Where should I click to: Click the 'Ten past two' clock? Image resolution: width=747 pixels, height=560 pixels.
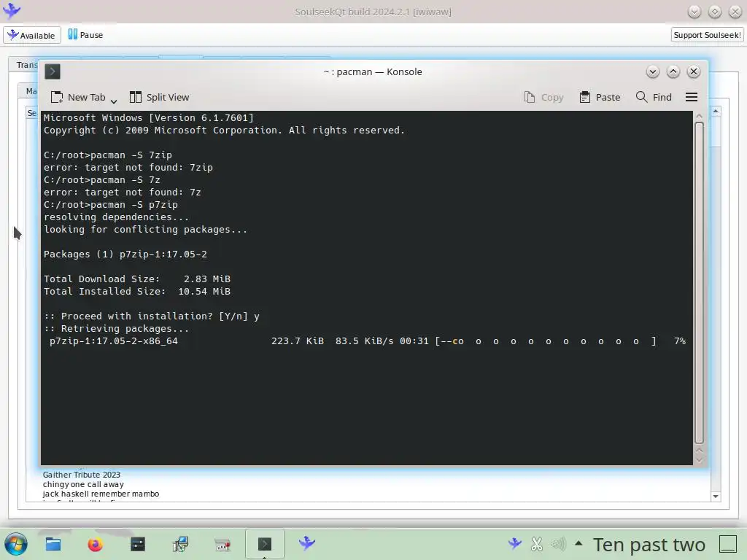coord(649,544)
